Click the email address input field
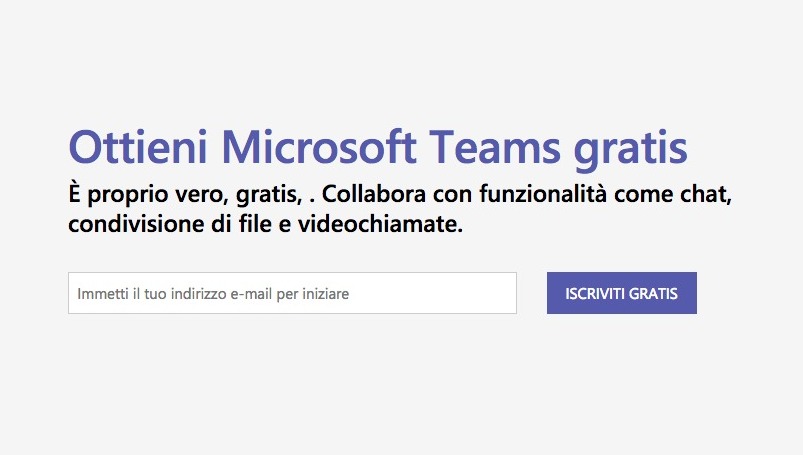Viewport: 803px width, 455px height. tap(292, 293)
